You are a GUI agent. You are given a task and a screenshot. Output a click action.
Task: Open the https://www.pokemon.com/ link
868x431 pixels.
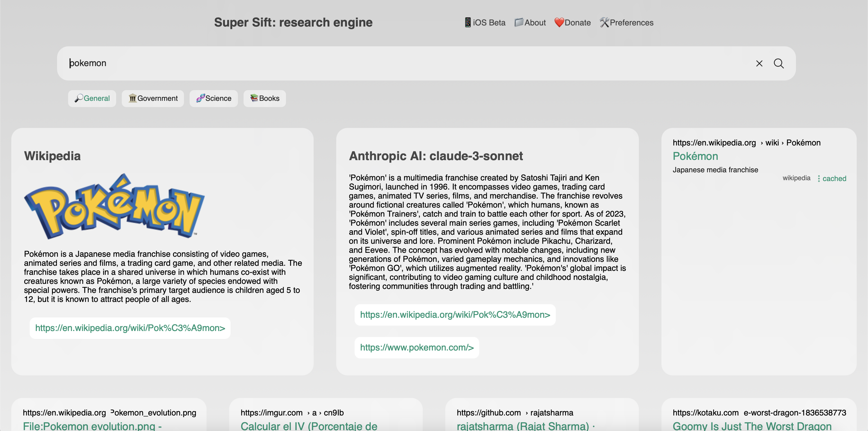pos(417,347)
